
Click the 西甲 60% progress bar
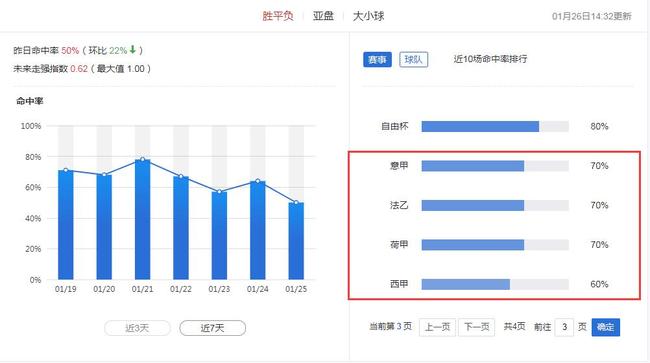tap(495, 284)
